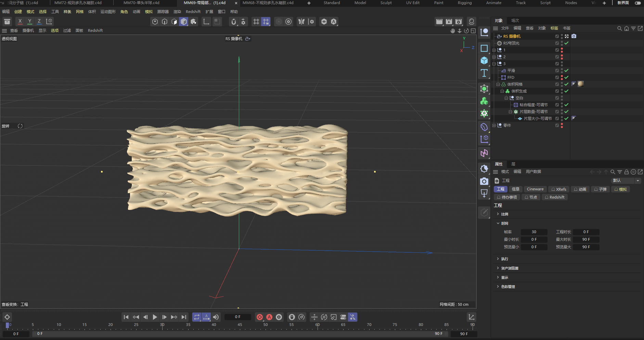644x340 pixels.
Task: Click the MoGraph Cloner gear icon
Action: [x=484, y=113]
